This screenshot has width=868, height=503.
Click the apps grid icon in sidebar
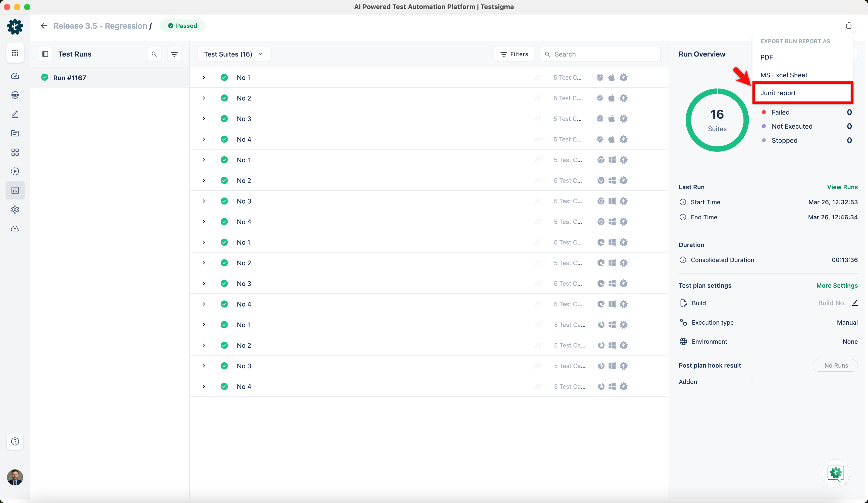point(15,53)
